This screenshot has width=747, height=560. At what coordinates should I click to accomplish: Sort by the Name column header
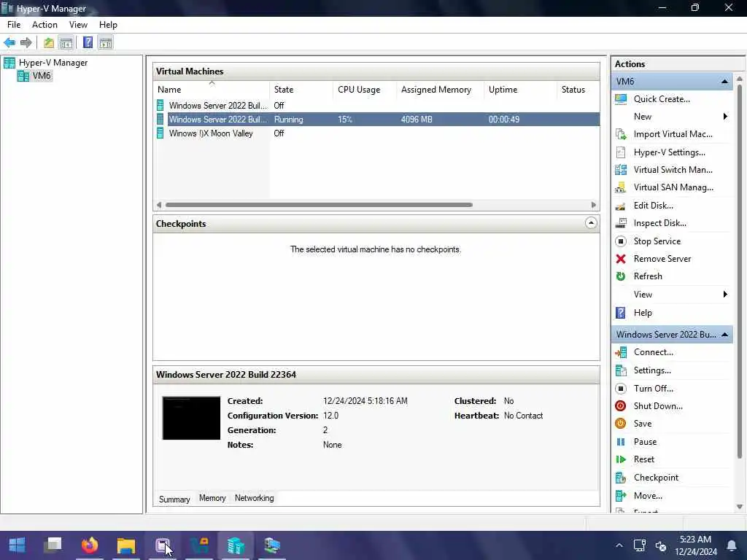pos(212,90)
